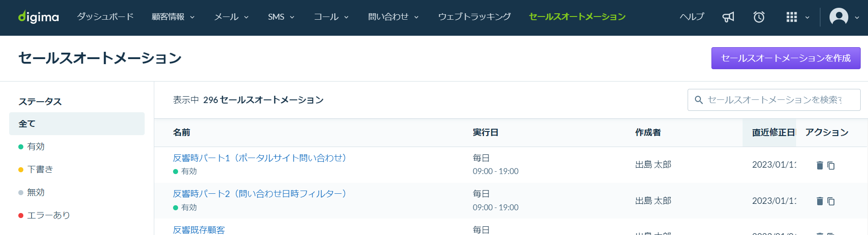Screen dimensions: 868x235
Task: Click the user profile avatar icon
Action: point(839,17)
